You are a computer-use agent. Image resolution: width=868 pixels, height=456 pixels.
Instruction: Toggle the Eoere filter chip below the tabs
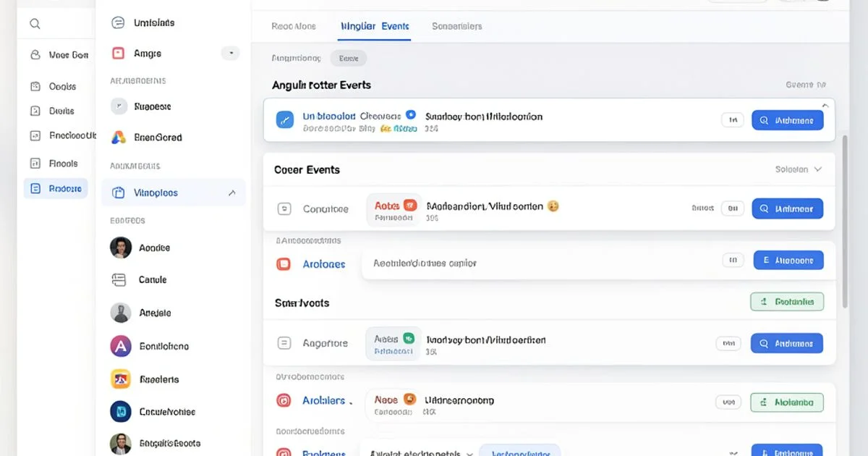coord(348,59)
